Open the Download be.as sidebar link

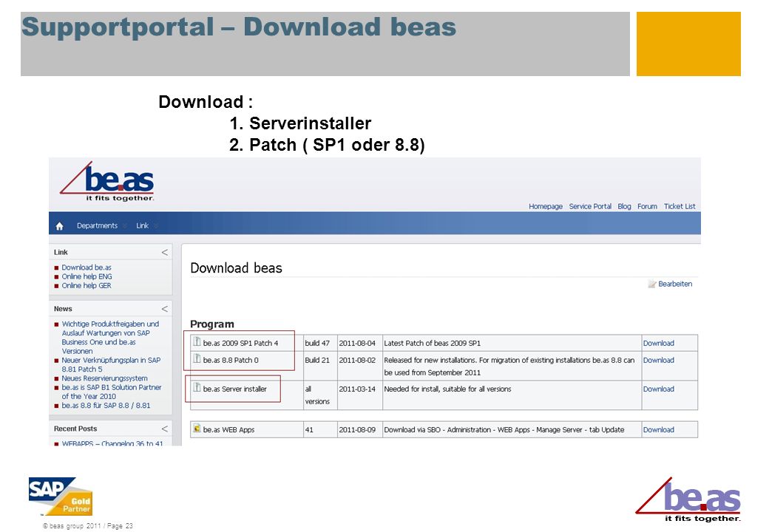87,267
